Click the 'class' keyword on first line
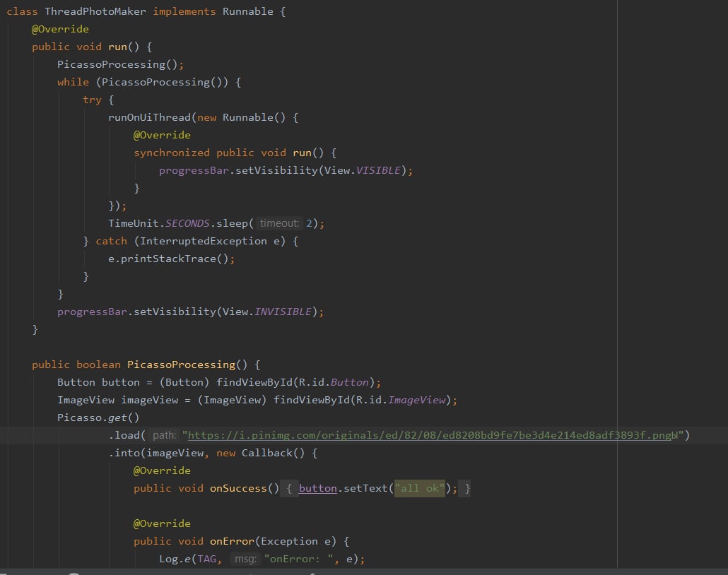 [22, 11]
